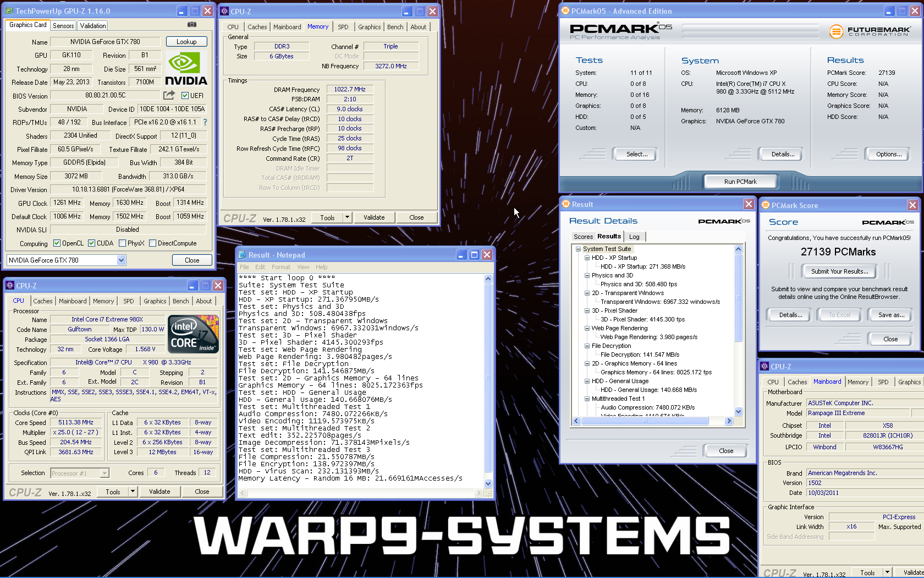Click the Intel Core i7 logo in CPU-Z

(194, 334)
